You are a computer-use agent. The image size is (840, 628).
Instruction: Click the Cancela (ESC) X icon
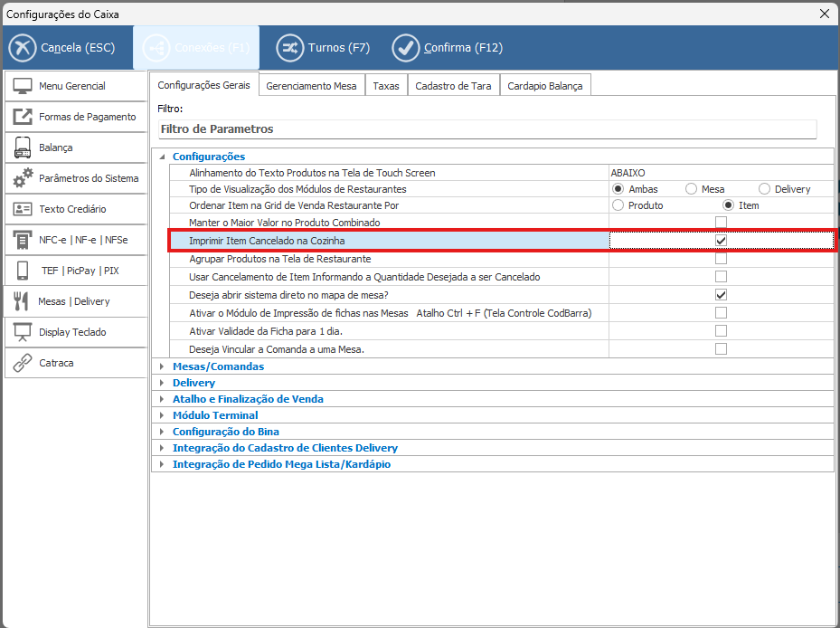tap(22, 48)
